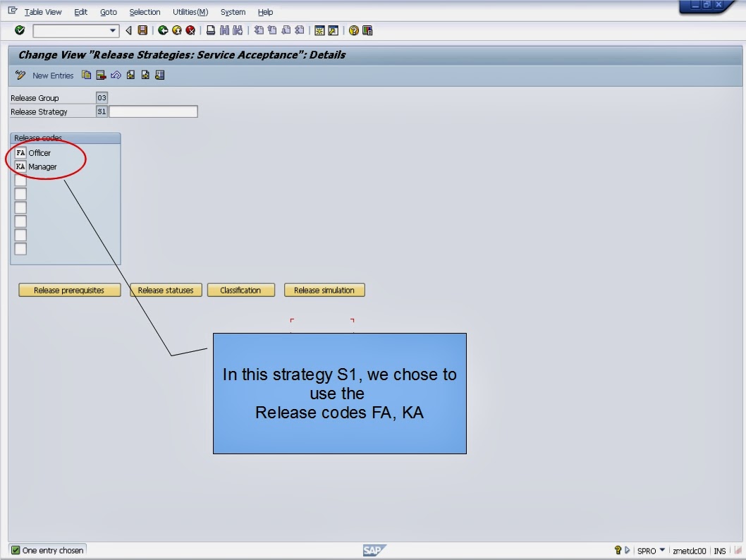746x560 pixels.
Task: Click the Next Page icon
Action: pyautogui.click(x=286, y=30)
